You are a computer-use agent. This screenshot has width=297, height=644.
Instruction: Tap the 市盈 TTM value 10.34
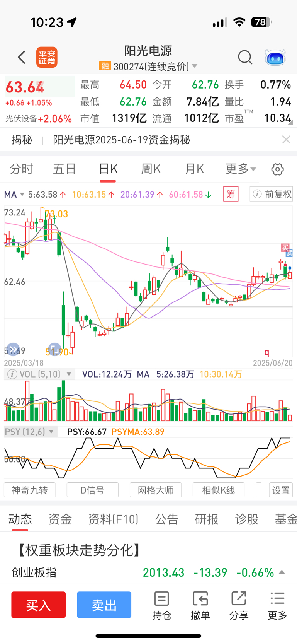point(277,118)
